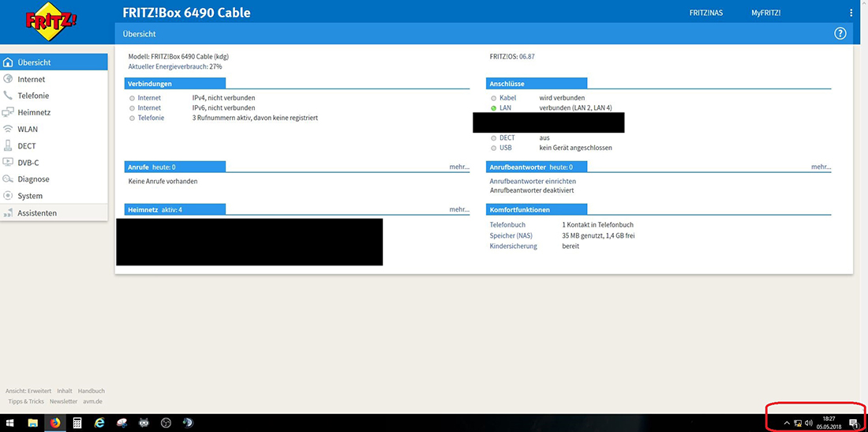Click Anrufbeantworter einrichten link
The height and width of the screenshot is (432, 868).
coord(533,181)
